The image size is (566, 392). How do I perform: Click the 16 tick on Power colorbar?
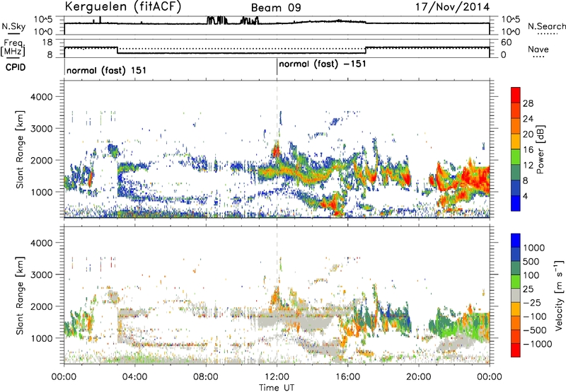pyautogui.click(x=528, y=150)
